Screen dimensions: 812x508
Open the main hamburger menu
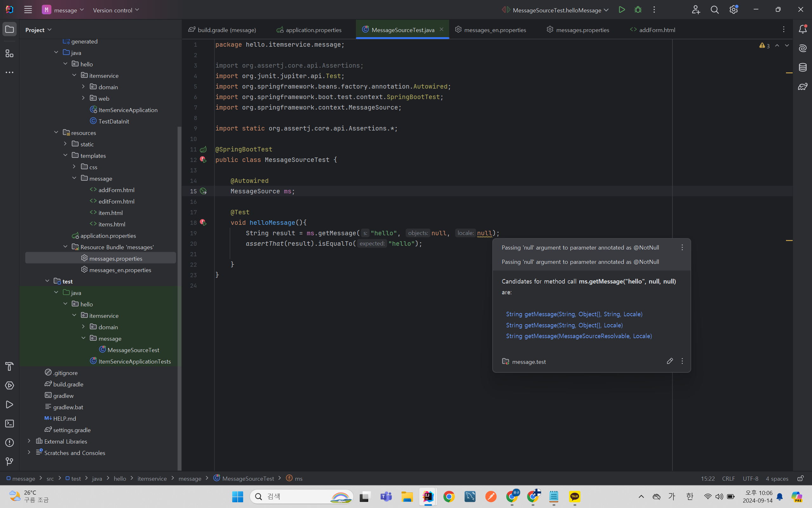28,10
